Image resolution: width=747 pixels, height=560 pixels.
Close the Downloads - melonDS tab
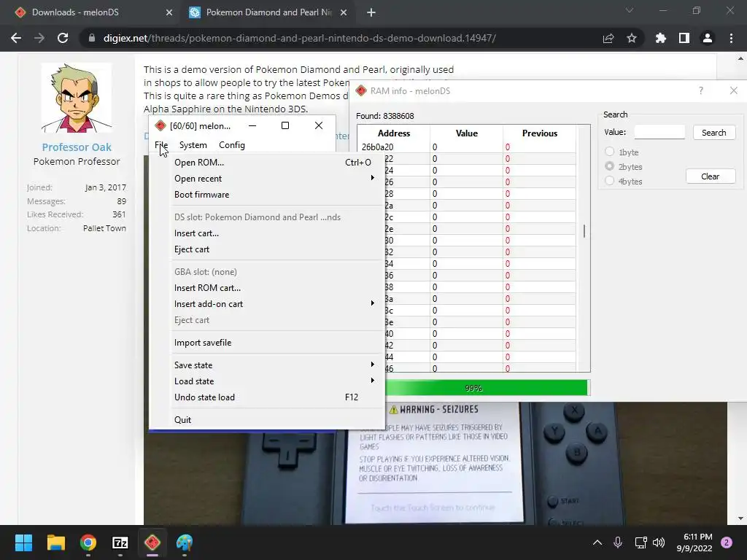coord(169,12)
